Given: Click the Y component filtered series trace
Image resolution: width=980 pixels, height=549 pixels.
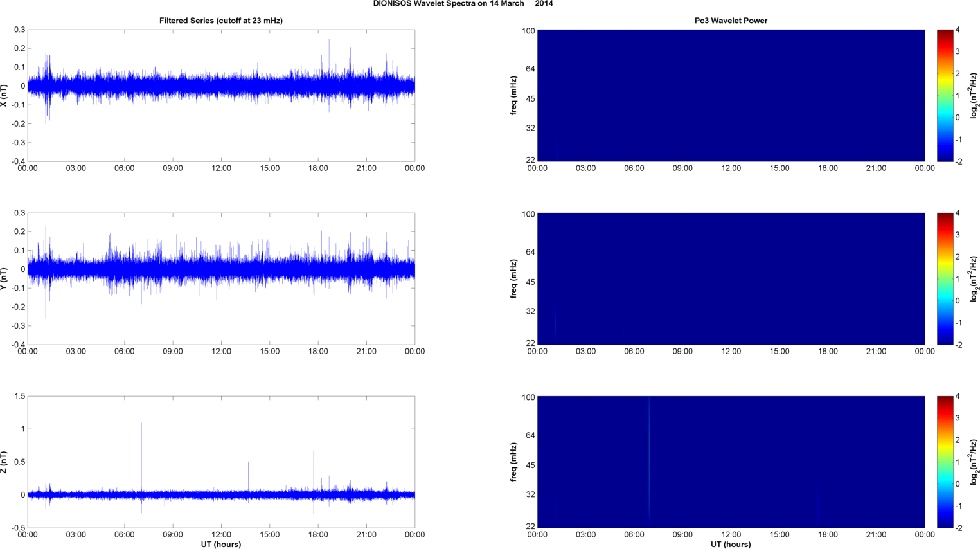Looking at the screenshot, I should 221,269.
